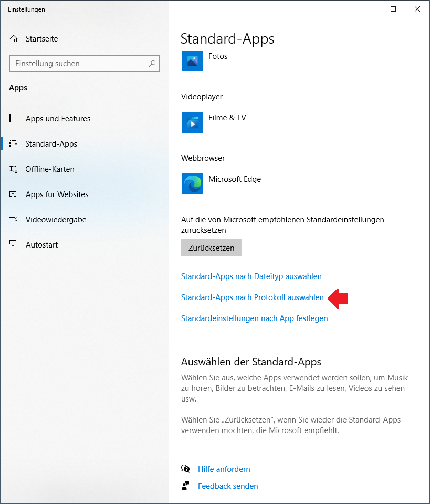
Task: Open Apps für Websites page
Action: [x=57, y=194]
